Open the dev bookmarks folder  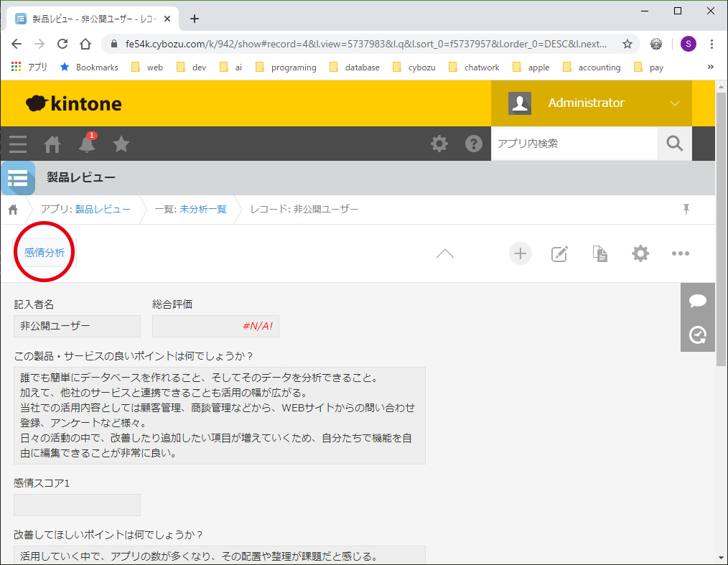point(191,67)
